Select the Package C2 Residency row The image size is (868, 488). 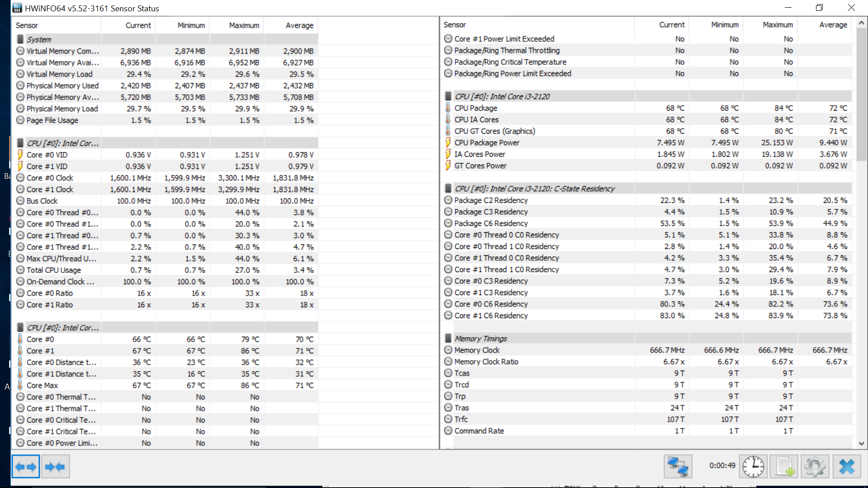click(646, 200)
